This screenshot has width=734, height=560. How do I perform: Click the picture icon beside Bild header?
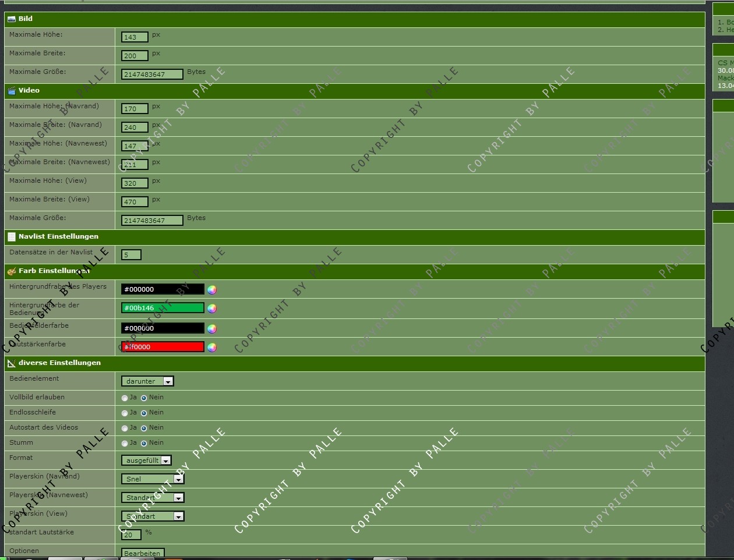pyautogui.click(x=11, y=19)
